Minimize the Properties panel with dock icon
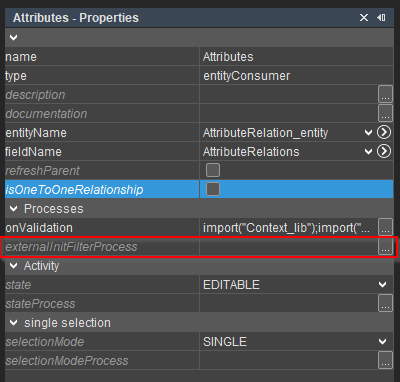The height and width of the screenshot is (382, 400). [x=381, y=17]
